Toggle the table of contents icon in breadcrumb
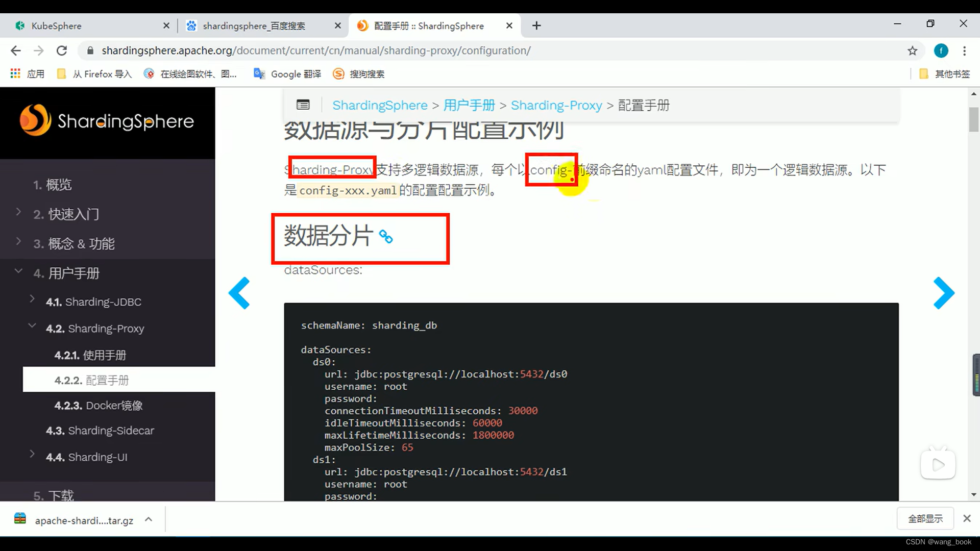The height and width of the screenshot is (551, 980). (303, 105)
